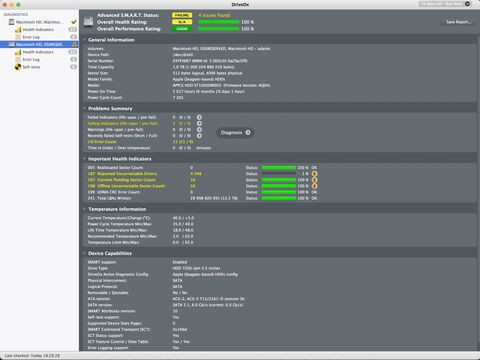Click the SCT Status support label
Screen dimensions: 480x360
pos(105,336)
